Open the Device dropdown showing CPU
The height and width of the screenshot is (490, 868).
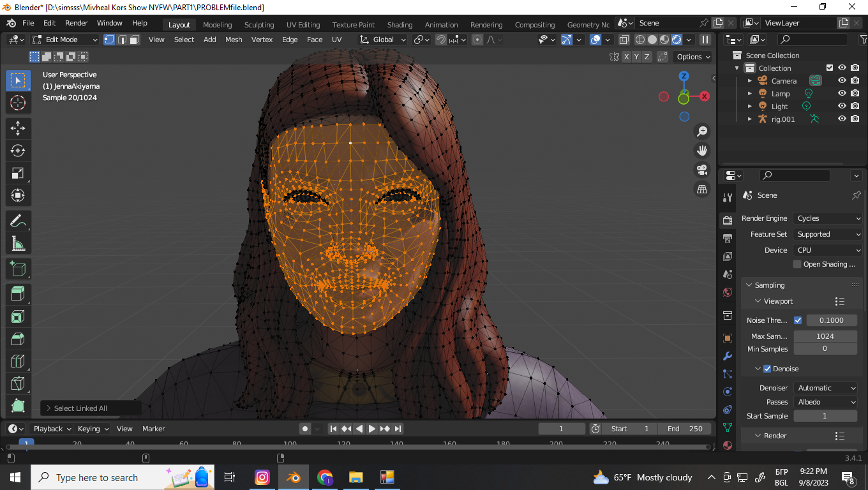828,250
